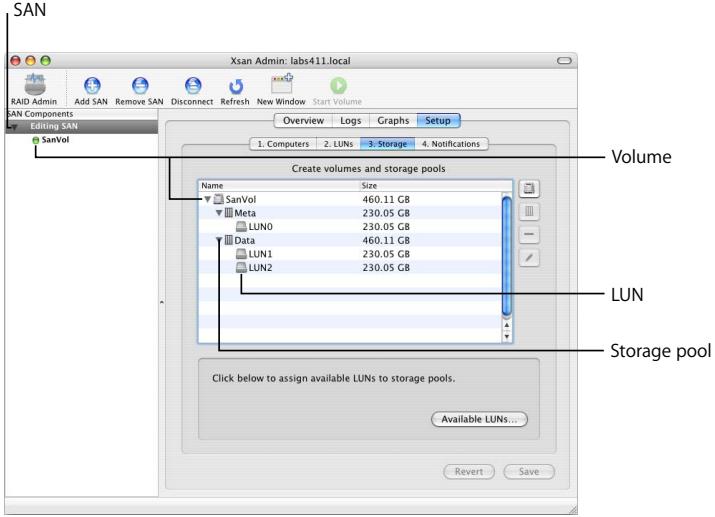Click the 230.05 GB size of LUN2
Screen dimensions: 715x517
tap(386, 268)
